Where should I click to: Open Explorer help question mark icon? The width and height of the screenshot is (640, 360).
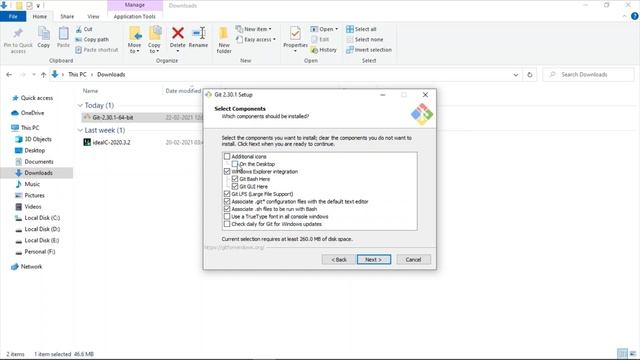pyautogui.click(x=634, y=16)
